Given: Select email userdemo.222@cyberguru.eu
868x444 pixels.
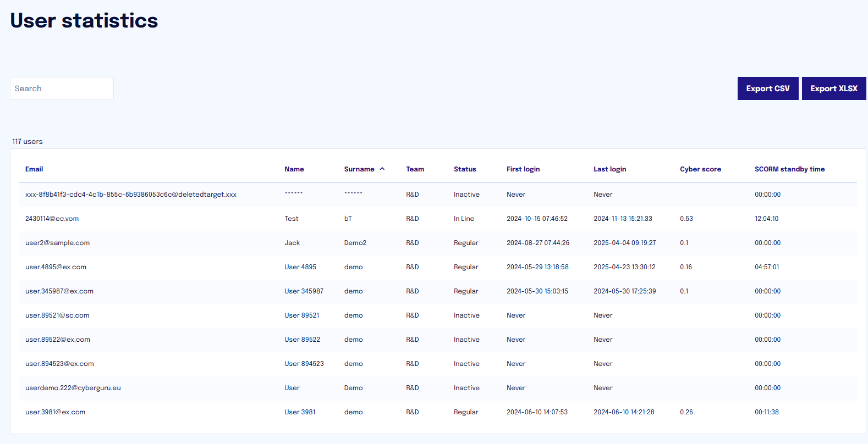Looking at the screenshot, I should 73,388.
